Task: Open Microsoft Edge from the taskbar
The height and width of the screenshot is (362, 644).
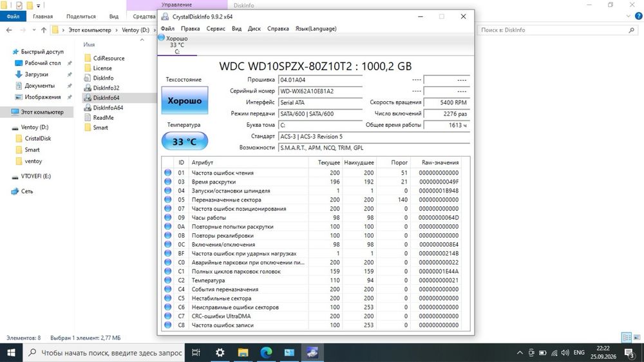Action: click(266, 352)
